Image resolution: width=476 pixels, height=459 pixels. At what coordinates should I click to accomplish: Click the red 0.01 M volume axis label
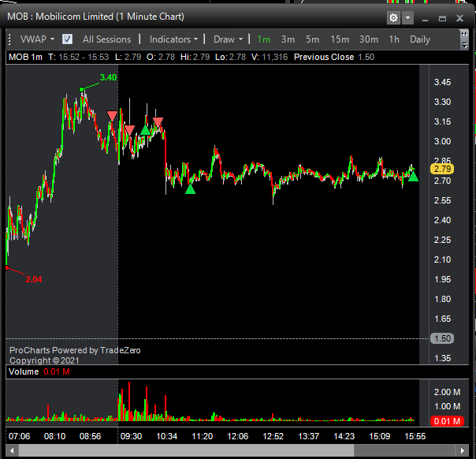click(447, 421)
